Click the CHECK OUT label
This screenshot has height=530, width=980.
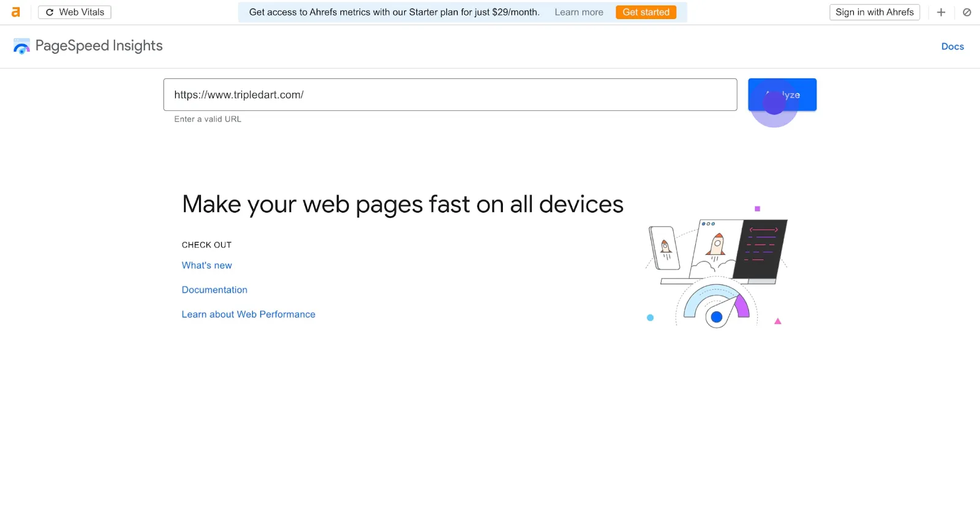(206, 245)
